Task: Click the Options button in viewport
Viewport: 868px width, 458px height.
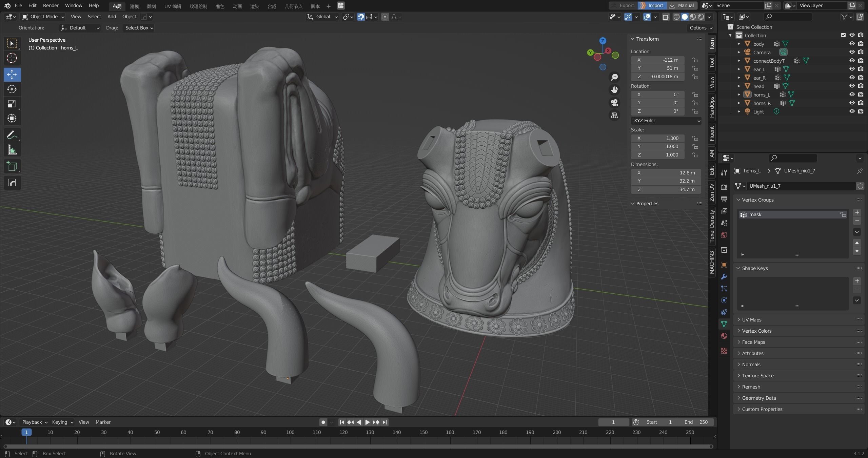Action: (700, 28)
